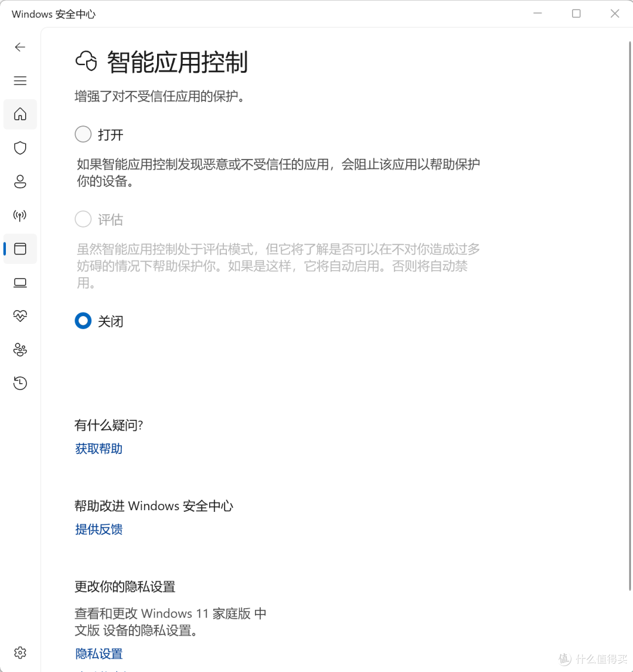Image resolution: width=633 pixels, height=672 pixels.
Task: Open Family options people icon
Action: pyautogui.click(x=20, y=349)
